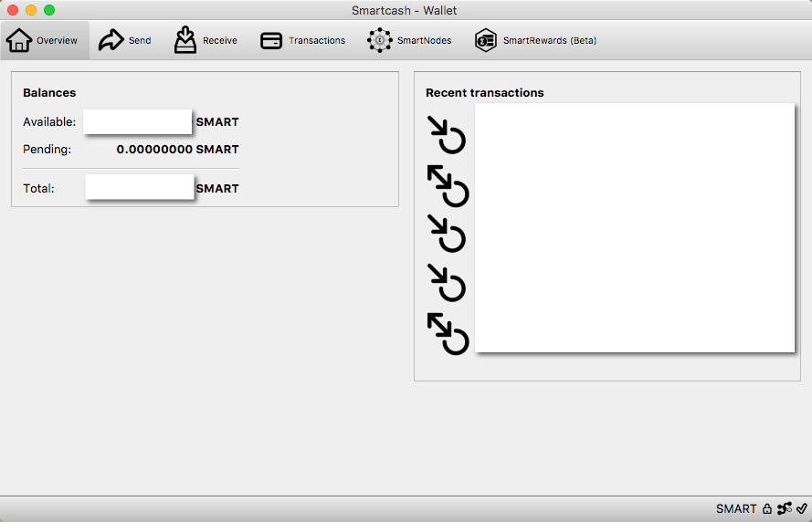Click the Available: label
Viewport: 812px width, 522px height.
coord(49,122)
